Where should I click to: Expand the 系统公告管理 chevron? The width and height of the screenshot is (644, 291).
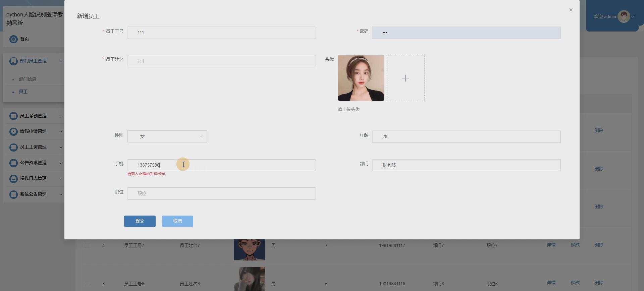(x=61, y=194)
